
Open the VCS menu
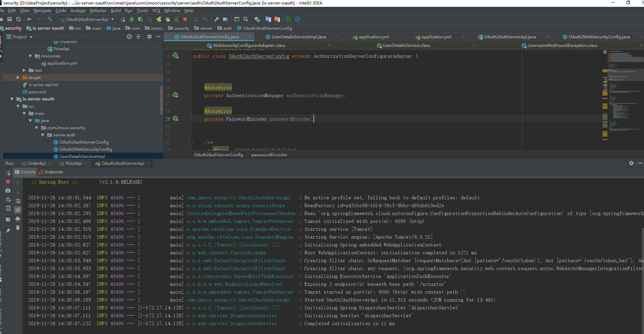tap(156, 11)
